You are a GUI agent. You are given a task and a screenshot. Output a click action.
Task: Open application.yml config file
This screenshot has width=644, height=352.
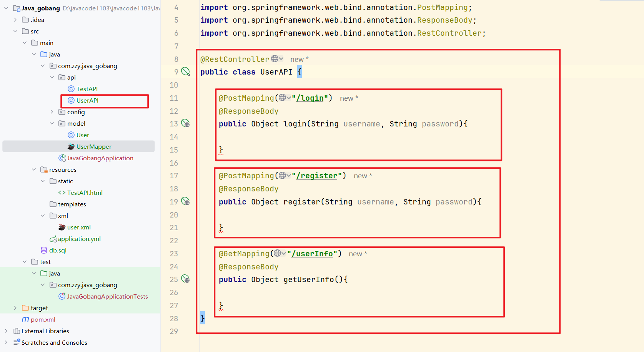(x=79, y=239)
